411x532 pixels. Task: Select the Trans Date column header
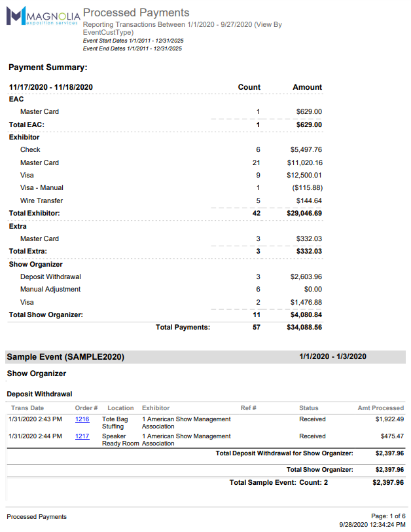coord(27,408)
